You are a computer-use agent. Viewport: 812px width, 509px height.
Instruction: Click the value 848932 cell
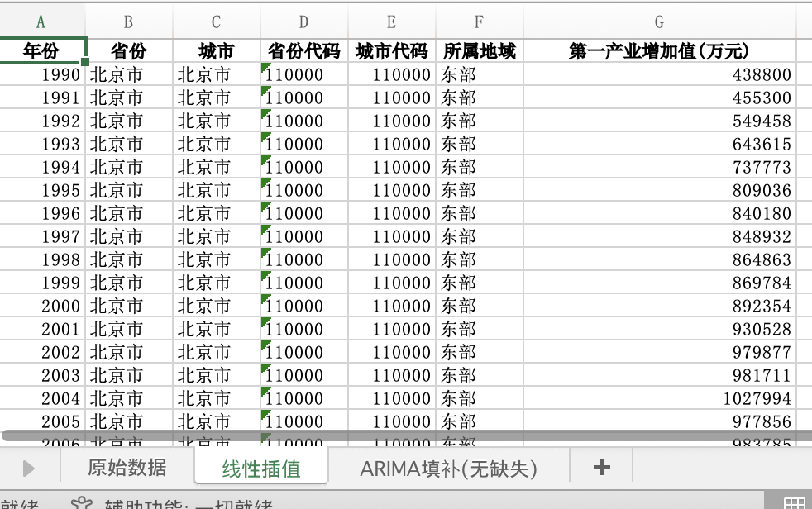coord(659,236)
